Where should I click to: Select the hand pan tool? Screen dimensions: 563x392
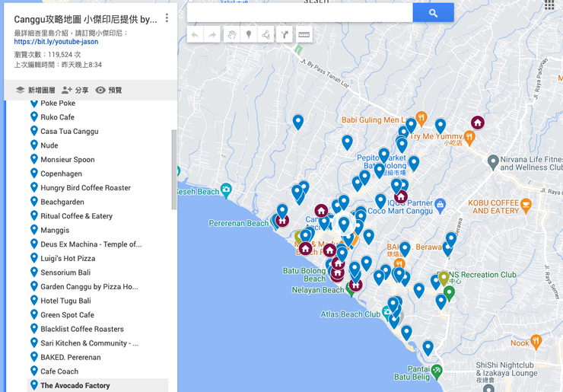pyautogui.click(x=231, y=34)
